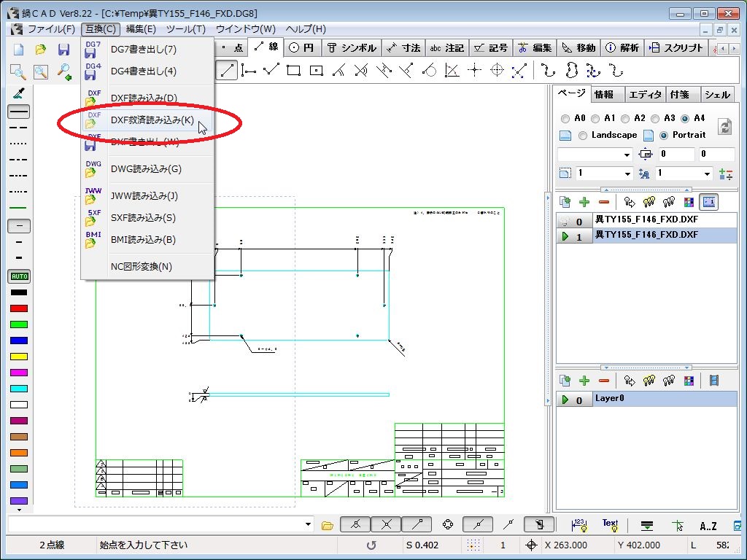Choose DWG読み込み(G) menu item

pyautogui.click(x=147, y=169)
